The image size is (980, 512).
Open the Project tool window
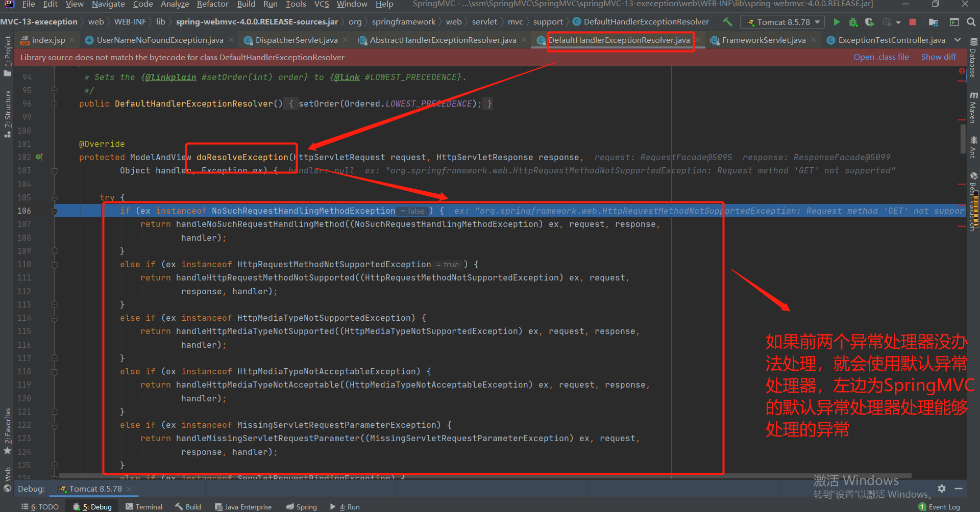(7, 55)
